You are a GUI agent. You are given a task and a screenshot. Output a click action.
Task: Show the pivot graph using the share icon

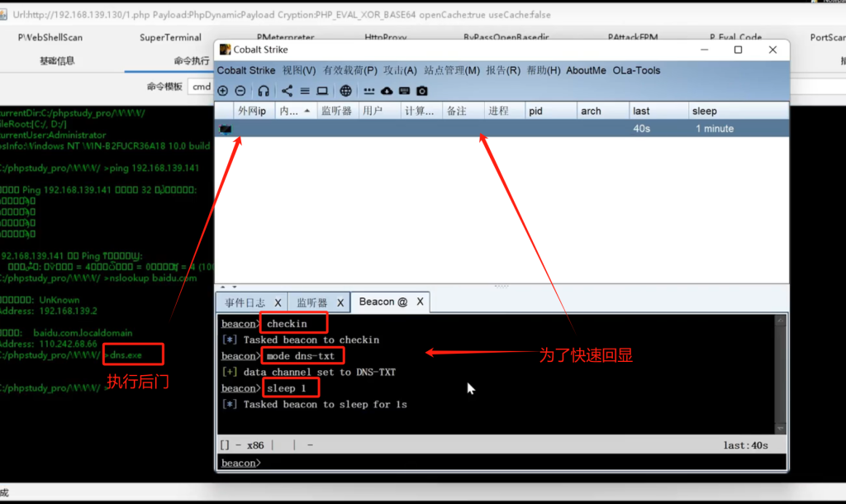point(287,91)
